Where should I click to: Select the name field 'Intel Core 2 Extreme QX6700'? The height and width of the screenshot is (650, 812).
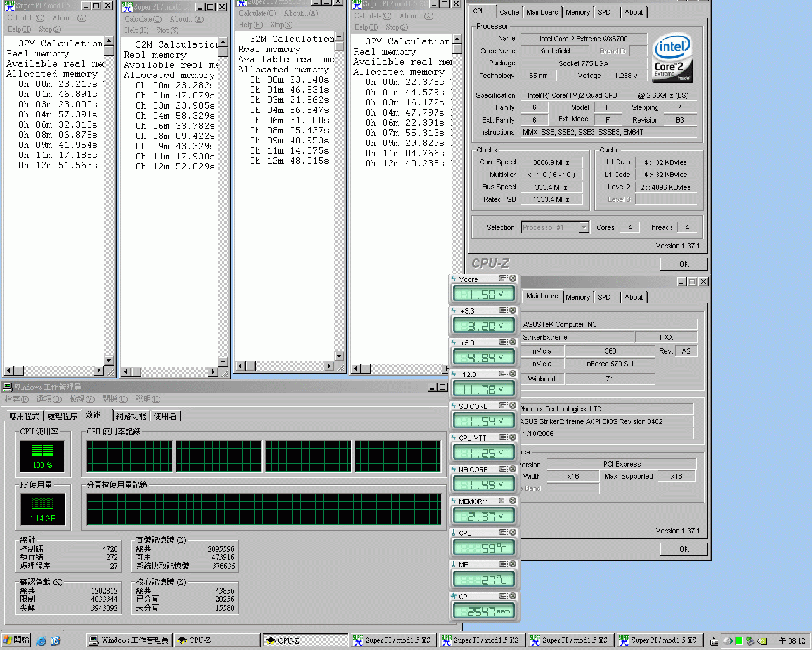coord(584,39)
